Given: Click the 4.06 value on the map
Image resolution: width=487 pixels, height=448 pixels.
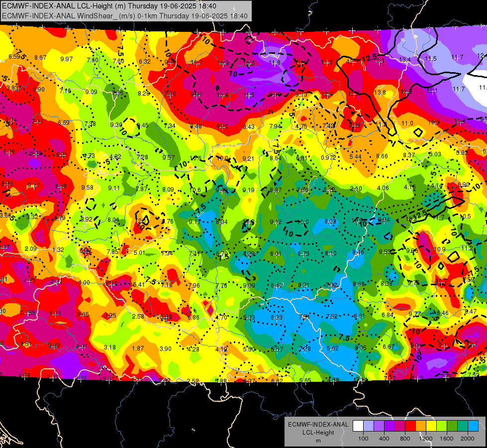Looking at the screenshot, I should (x=383, y=188).
